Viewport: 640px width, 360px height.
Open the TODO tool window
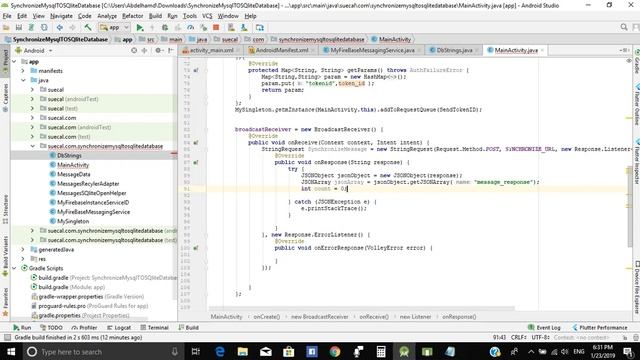pos(52,327)
